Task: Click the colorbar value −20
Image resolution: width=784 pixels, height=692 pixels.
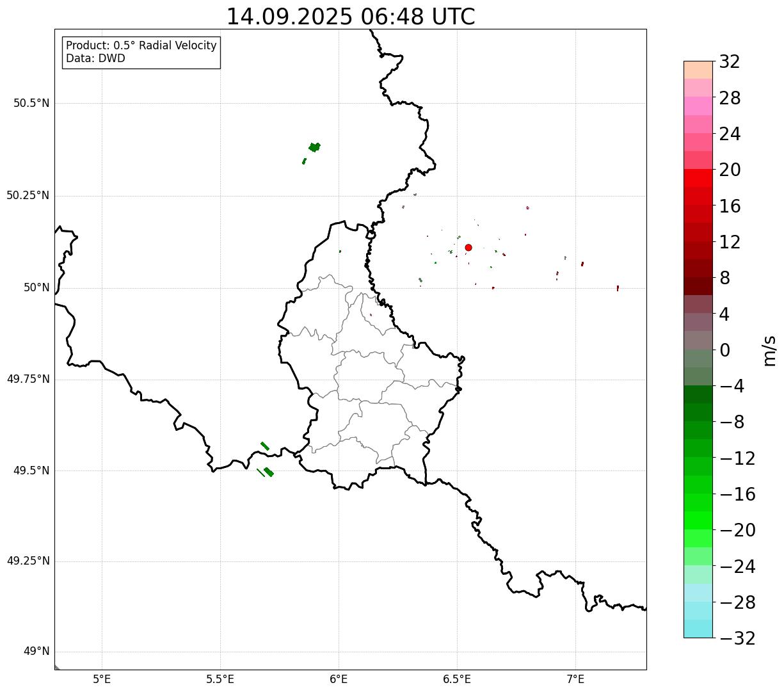Action: coord(737,530)
